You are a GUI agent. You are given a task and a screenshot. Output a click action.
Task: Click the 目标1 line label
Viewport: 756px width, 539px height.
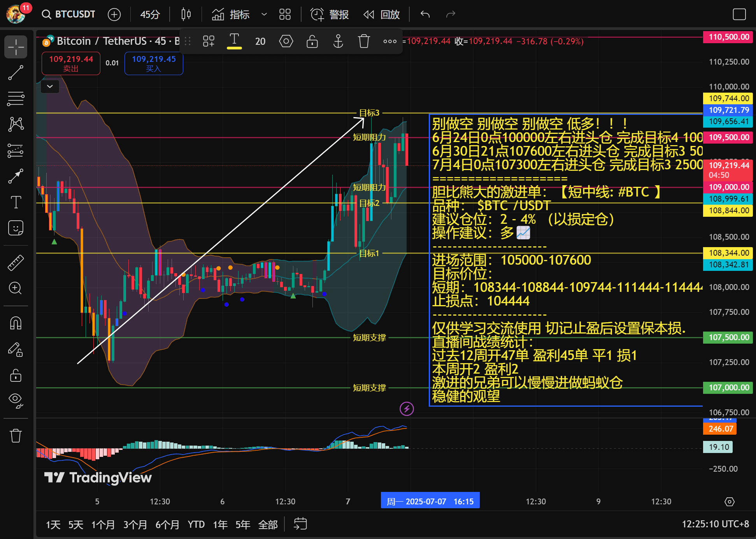[x=369, y=253]
